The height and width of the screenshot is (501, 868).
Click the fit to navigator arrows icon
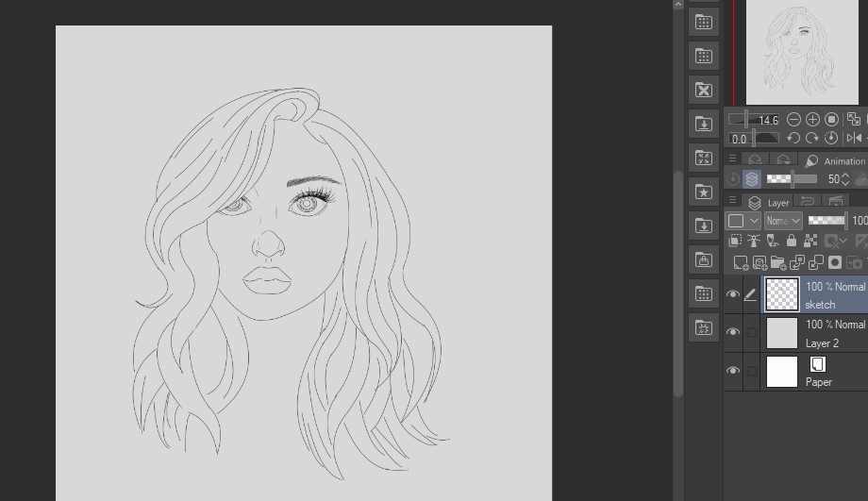pos(854,120)
